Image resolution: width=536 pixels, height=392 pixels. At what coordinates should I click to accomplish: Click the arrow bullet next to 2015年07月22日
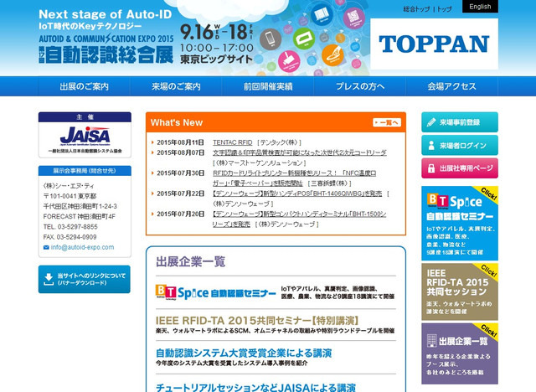152,193
